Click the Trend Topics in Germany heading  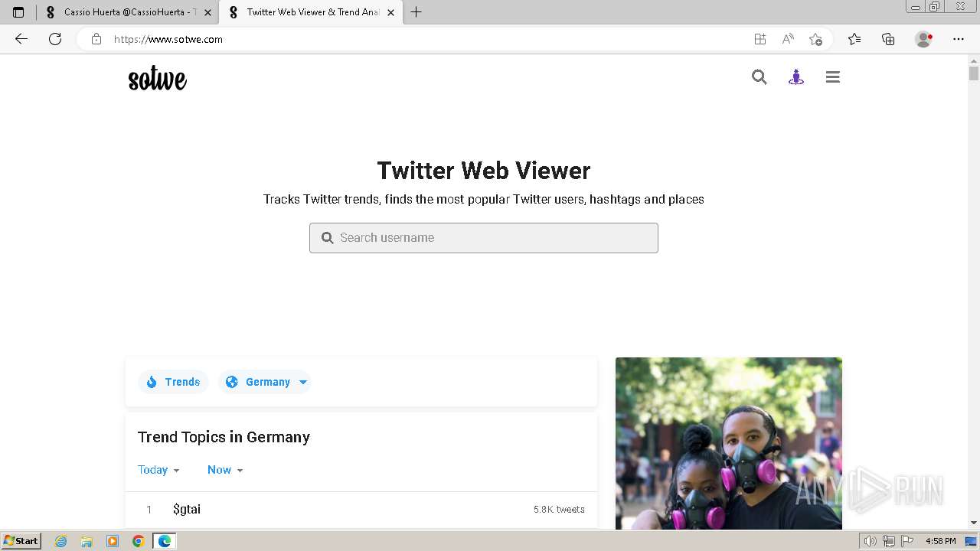[224, 437]
